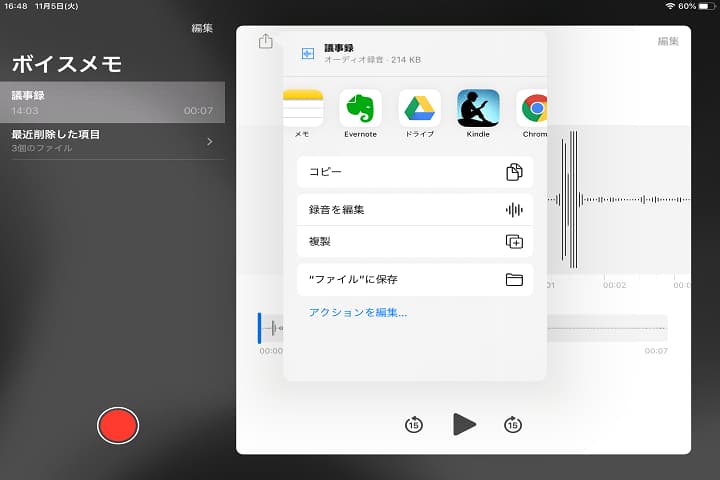Click the main waveform spike area
Viewport: 720px width, 480px height.
pyautogui.click(x=570, y=199)
